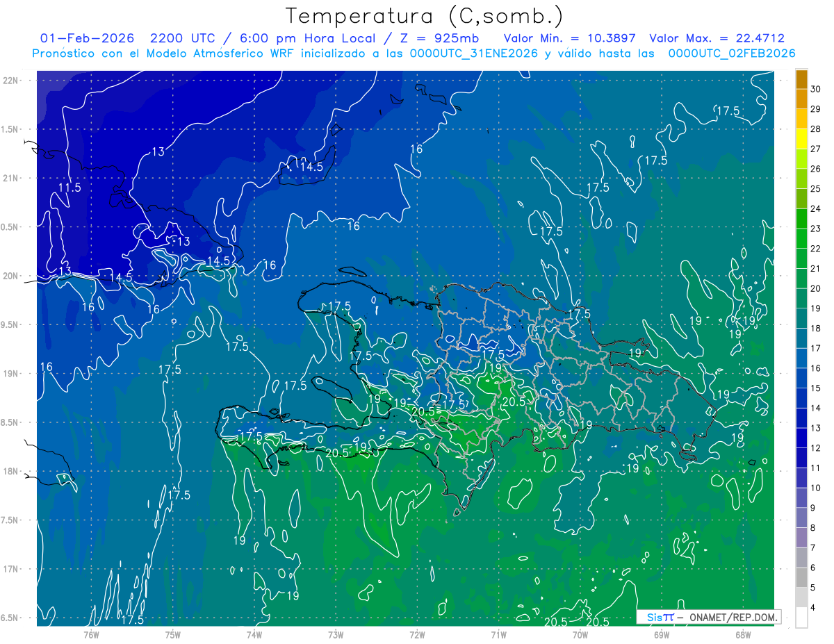Click the "75W" longitude label
This screenshot has height=644, width=834.
click(x=172, y=634)
